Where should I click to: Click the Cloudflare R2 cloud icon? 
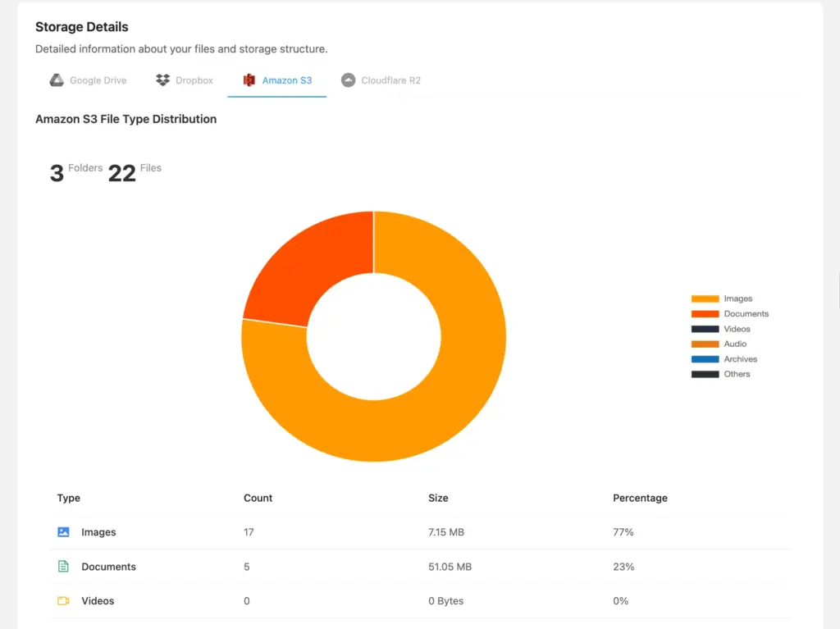(350, 80)
